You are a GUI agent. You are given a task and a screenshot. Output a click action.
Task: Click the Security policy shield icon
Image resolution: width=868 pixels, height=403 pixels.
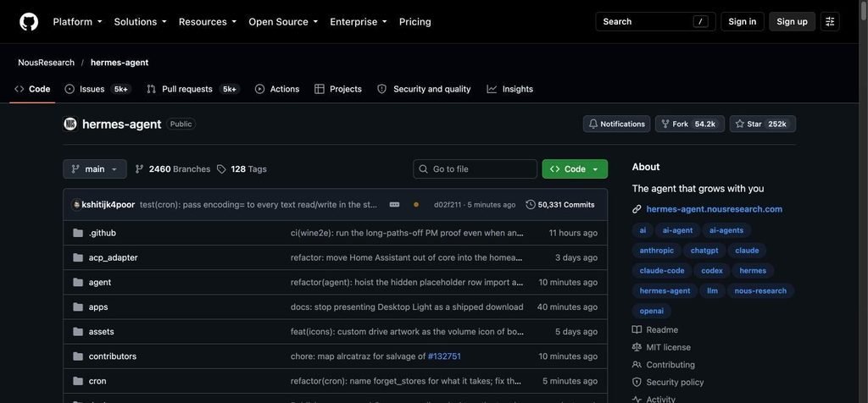[637, 382]
